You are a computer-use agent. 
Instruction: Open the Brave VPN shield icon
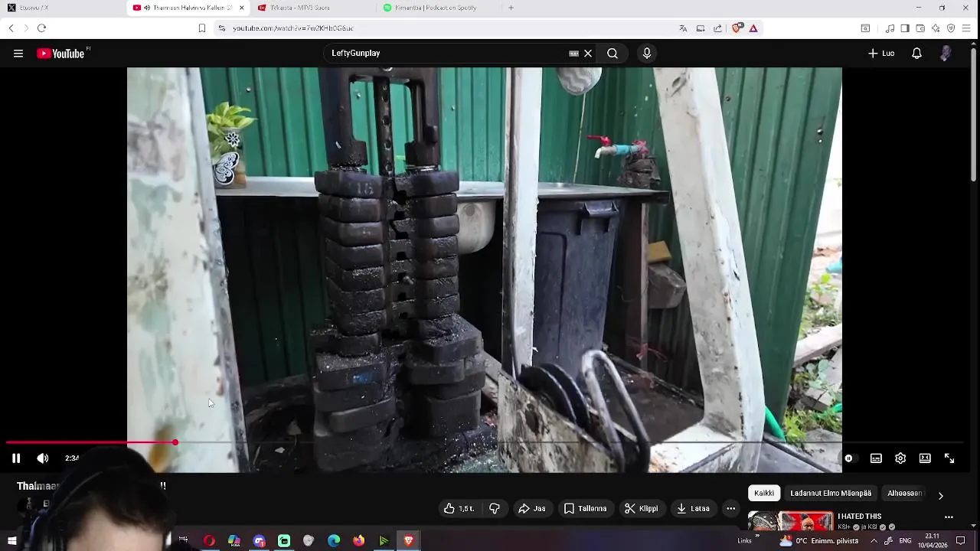tap(951, 28)
